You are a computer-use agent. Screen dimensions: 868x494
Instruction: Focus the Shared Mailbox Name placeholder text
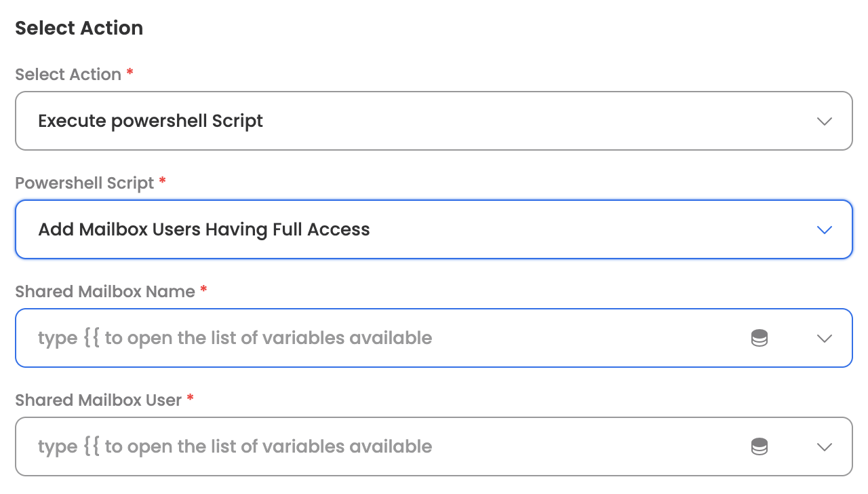click(x=235, y=338)
